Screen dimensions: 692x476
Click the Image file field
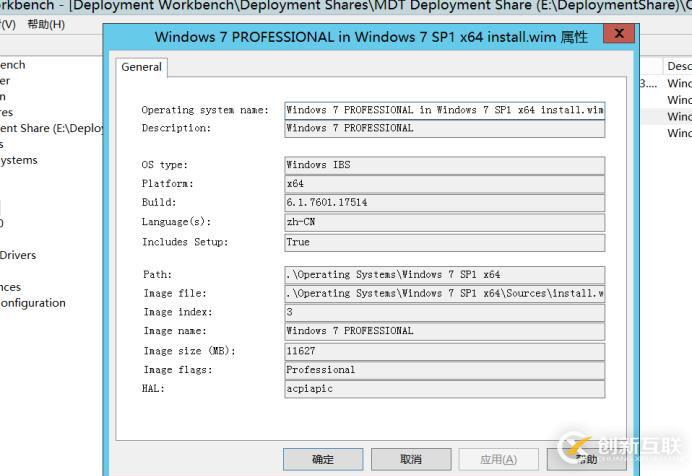pyautogui.click(x=444, y=293)
